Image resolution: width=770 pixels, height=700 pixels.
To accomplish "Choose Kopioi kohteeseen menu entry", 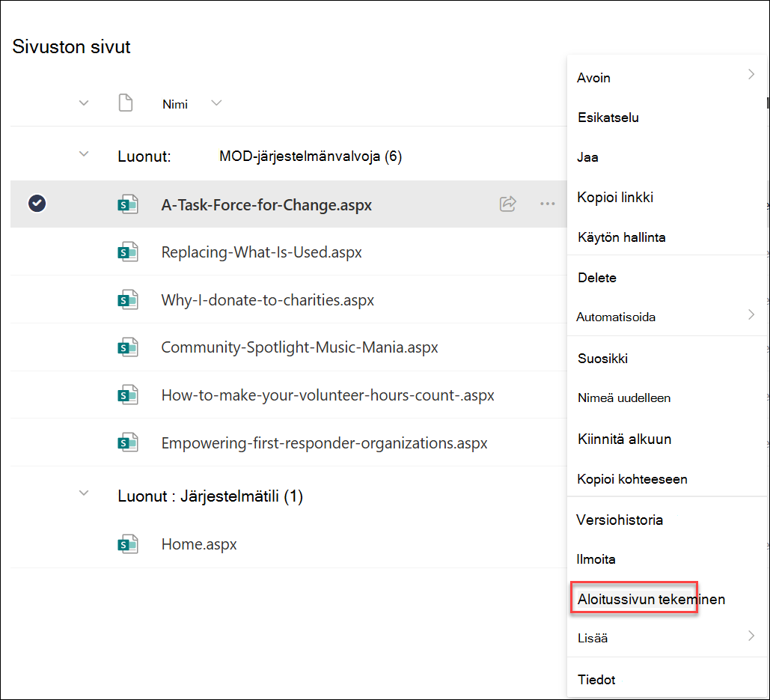I will [x=632, y=479].
